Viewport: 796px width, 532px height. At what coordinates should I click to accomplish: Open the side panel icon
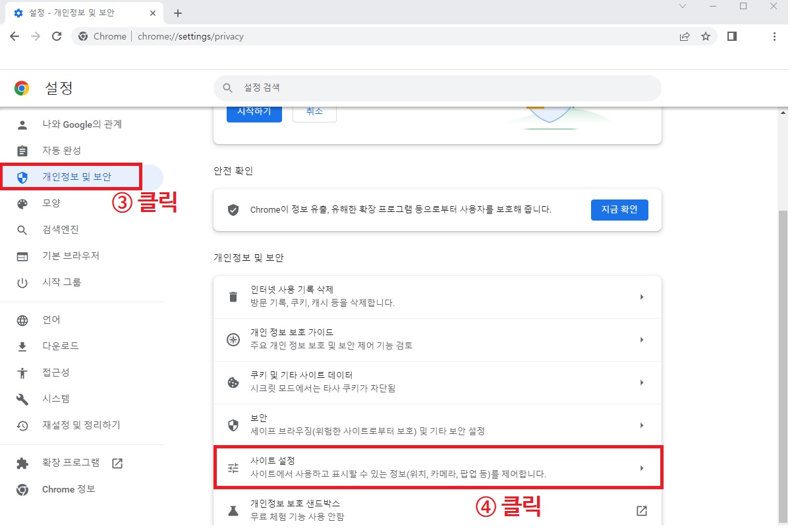coord(731,36)
